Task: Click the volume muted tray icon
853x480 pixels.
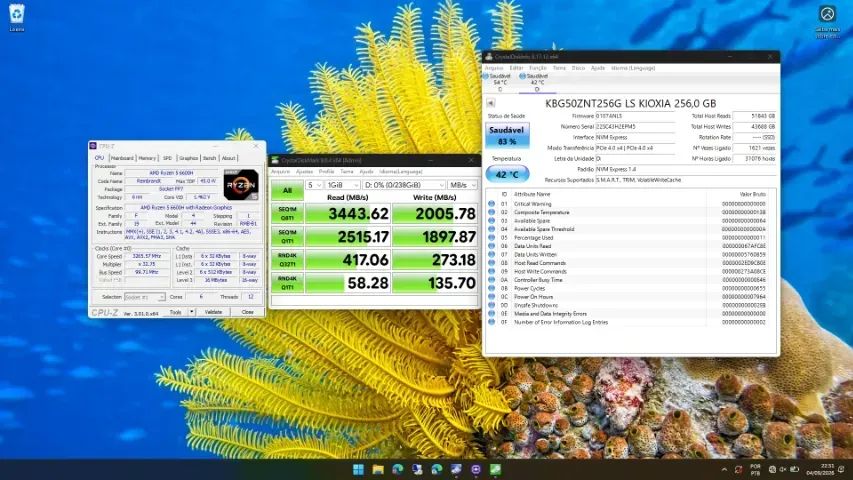Action: (x=783, y=469)
